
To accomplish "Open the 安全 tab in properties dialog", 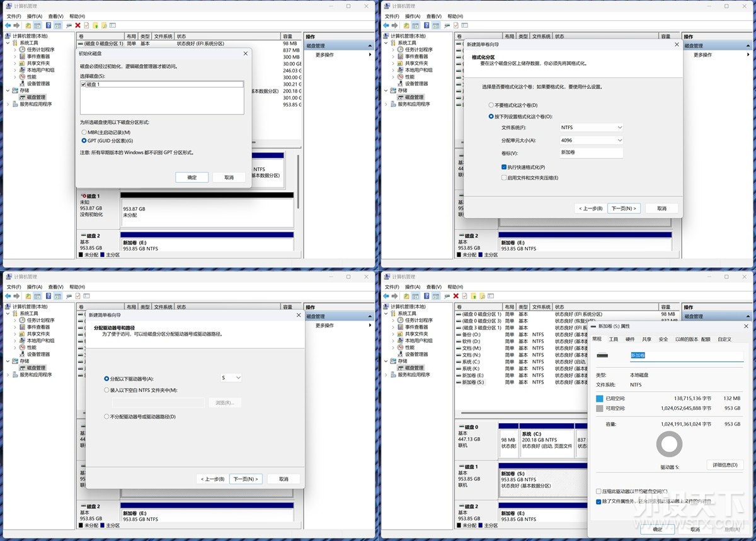I will 663,339.
